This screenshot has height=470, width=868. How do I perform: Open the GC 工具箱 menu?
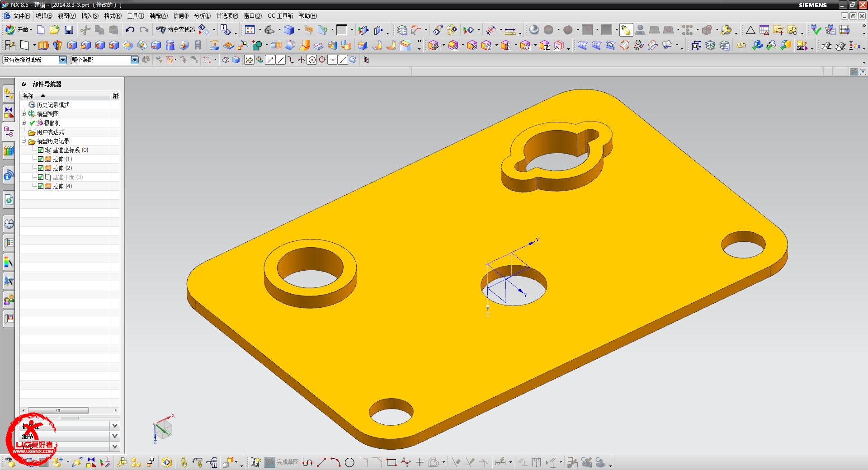[x=280, y=16]
